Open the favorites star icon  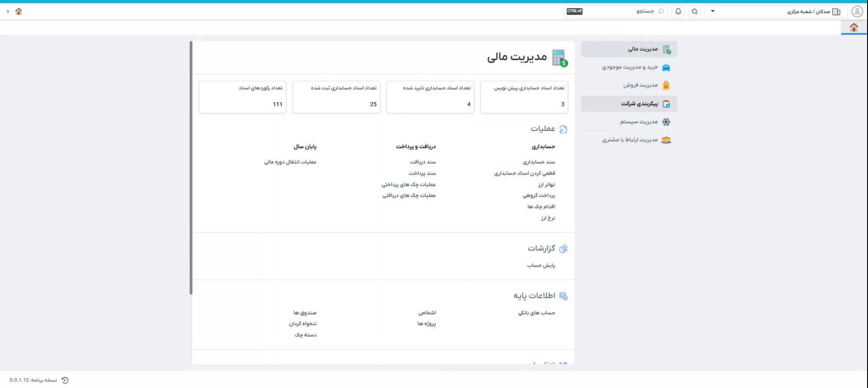tap(694, 11)
